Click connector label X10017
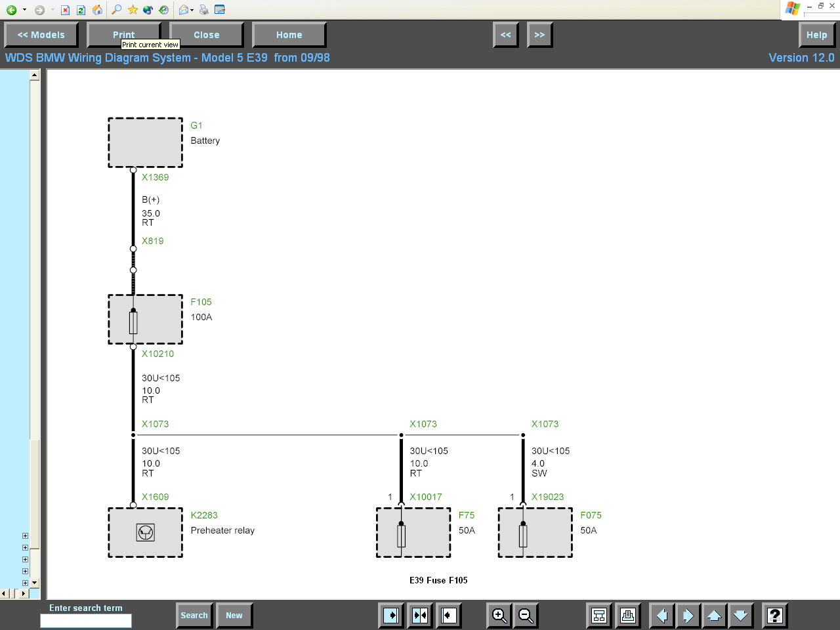The height and width of the screenshot is (630, 840). click(426, 497)
